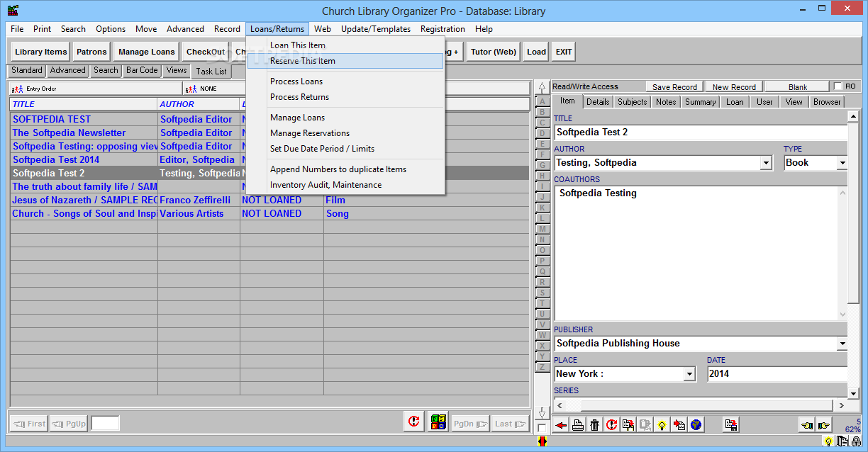Select Process Returns menu entry
Viewport: 868px width, 452px height.
click(x=346, y=97)
